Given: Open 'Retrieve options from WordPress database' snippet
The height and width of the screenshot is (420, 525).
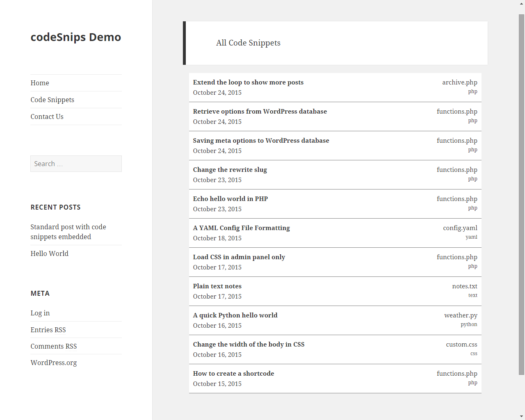Looking at the screenshot, I should click(x=260, y=112).
